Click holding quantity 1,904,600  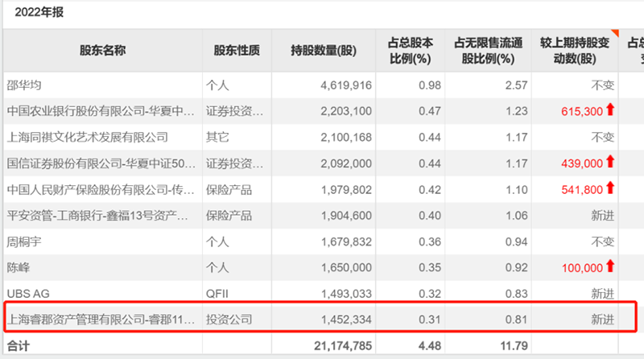[x=346, y=216]
